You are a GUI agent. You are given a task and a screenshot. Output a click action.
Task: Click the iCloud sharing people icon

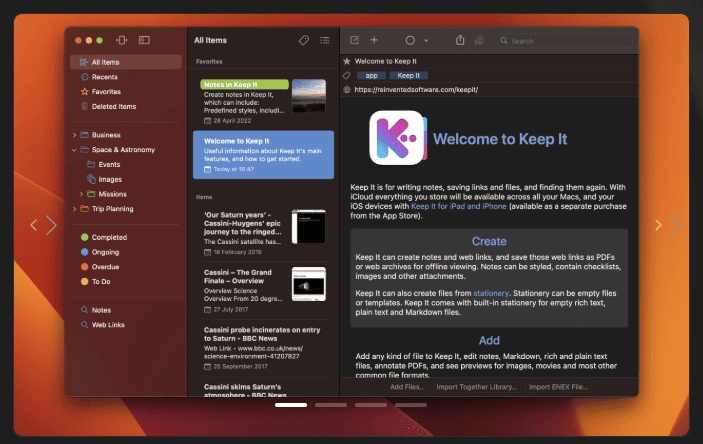point(479,40)
